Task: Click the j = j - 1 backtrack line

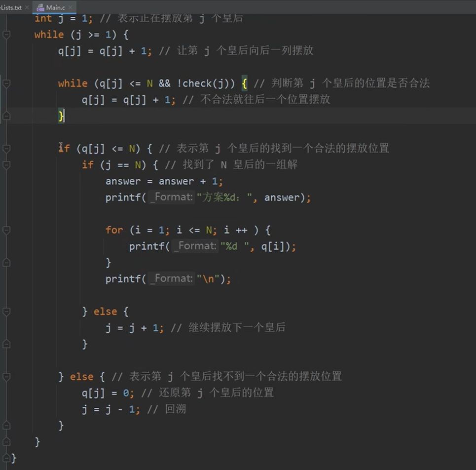Action: coord(110,409)
